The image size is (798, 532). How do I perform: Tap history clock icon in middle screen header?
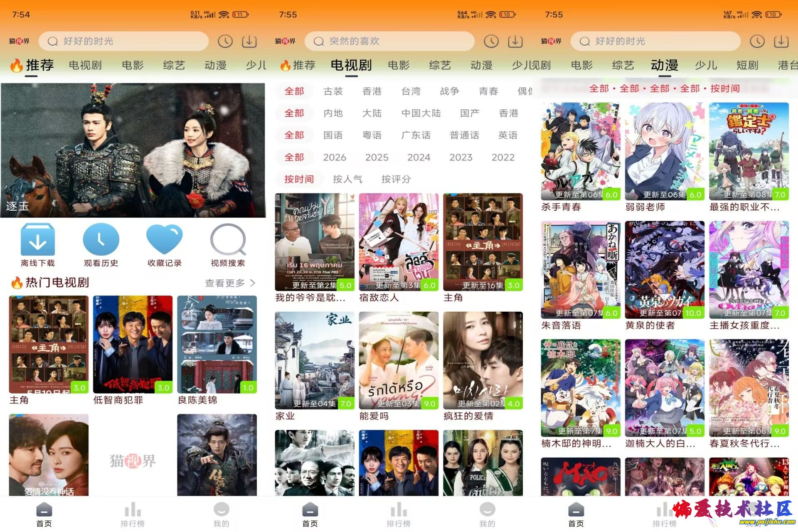[491, 41]
